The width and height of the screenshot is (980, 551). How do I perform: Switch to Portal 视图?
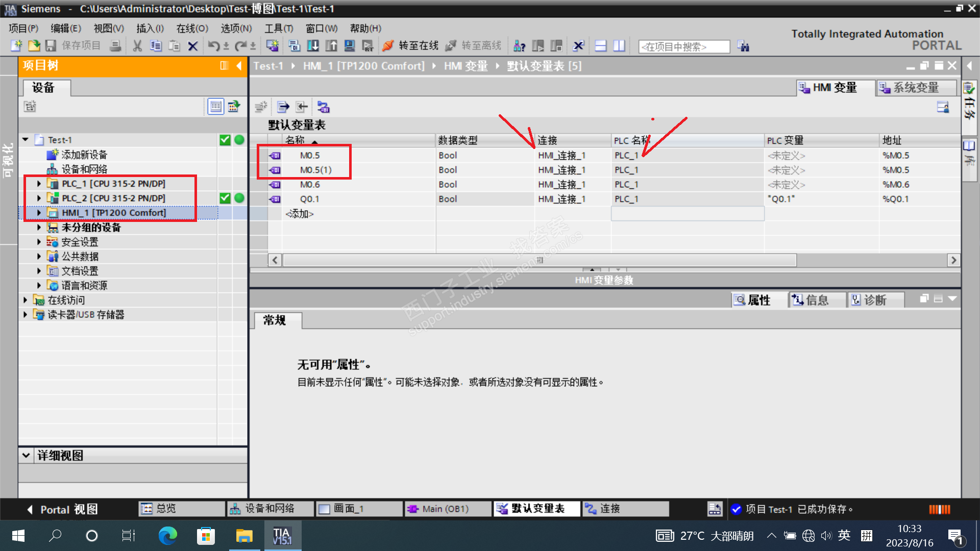(x=61, y=509)
